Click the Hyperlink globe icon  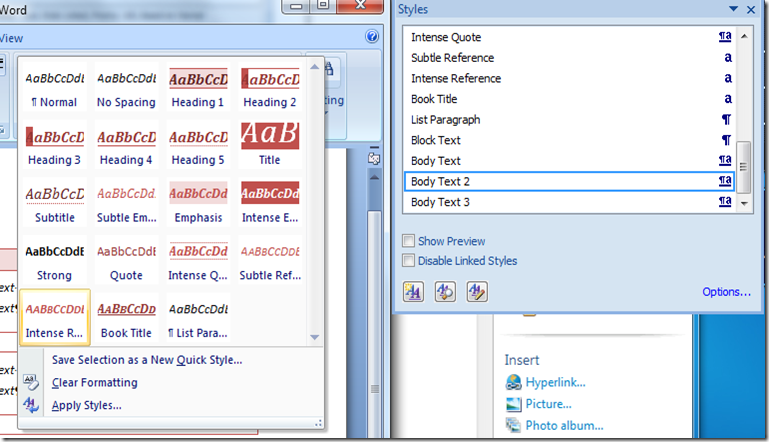click(x=513, y=382)
